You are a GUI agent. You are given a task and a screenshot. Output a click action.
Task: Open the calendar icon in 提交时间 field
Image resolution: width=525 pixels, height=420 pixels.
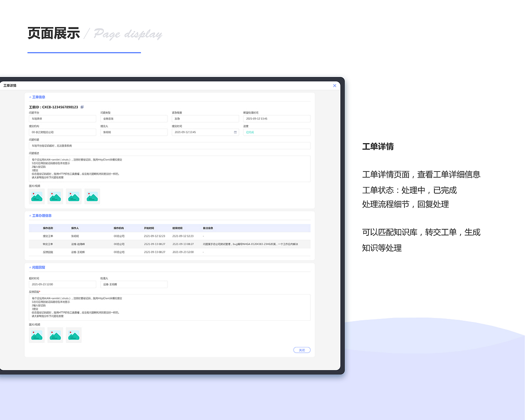[x=235, y=132]
